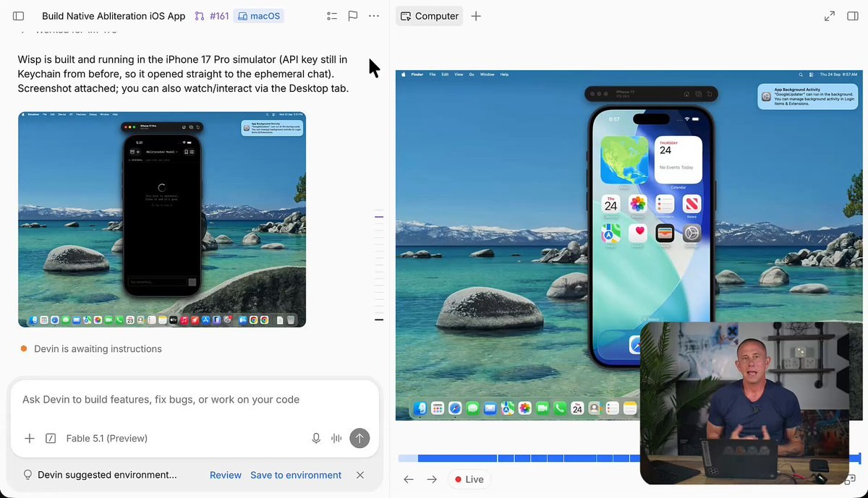Open Help menu in remote desktop
Image resolution: width=868 pixels, height=498 pixels.
504,74
